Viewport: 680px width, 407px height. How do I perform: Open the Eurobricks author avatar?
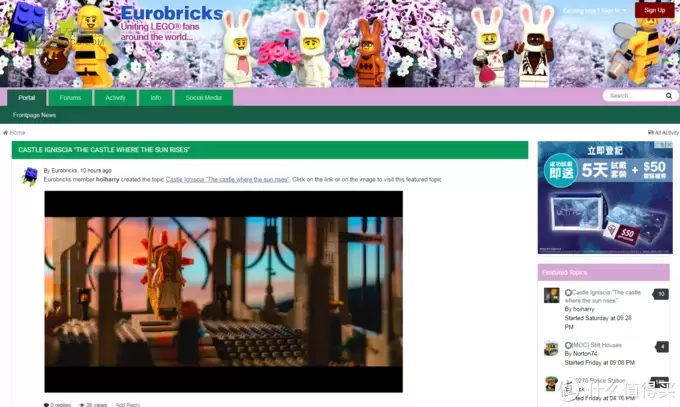coord(30,176)
